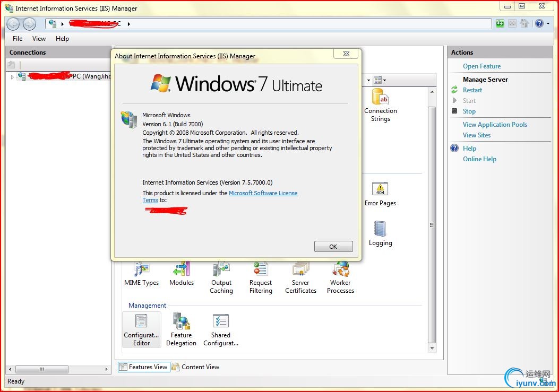Click the vertical scrollbar thumb in the features list
Screen dimensions: 559x392
coord(432,224)
